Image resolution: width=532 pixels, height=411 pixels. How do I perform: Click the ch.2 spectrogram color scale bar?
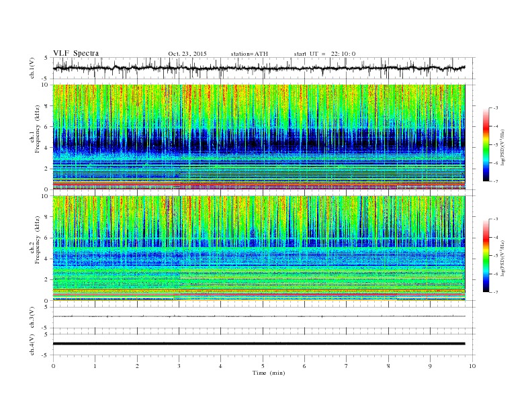click(486, 255)
